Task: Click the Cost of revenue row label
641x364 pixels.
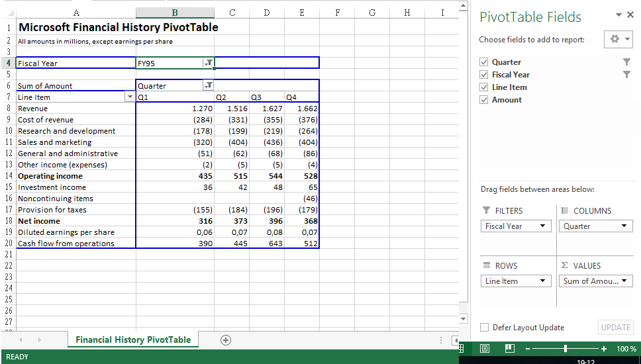Action: [x=46, y=120]
